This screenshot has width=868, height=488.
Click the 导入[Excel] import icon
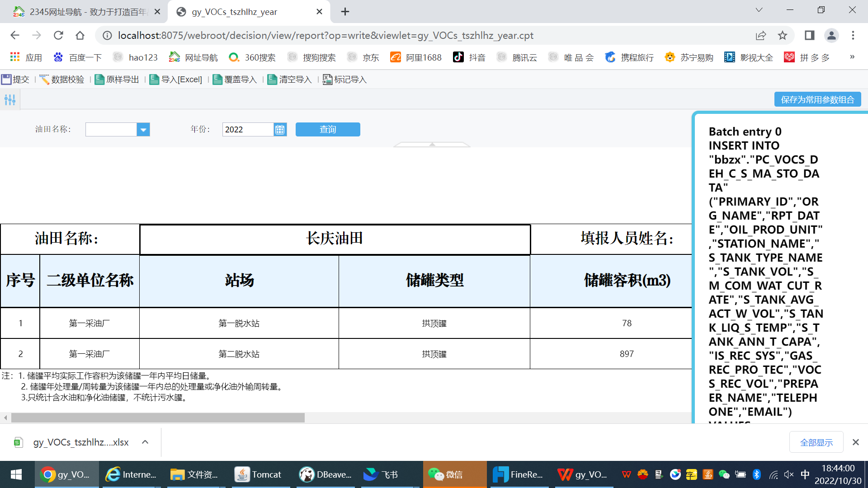(x=154, y=80)
